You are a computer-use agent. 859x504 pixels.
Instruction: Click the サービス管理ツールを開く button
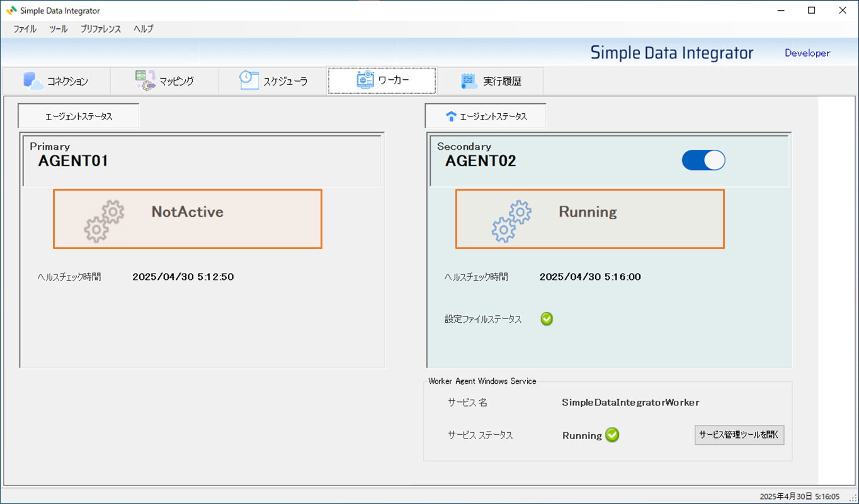(739, 435)
